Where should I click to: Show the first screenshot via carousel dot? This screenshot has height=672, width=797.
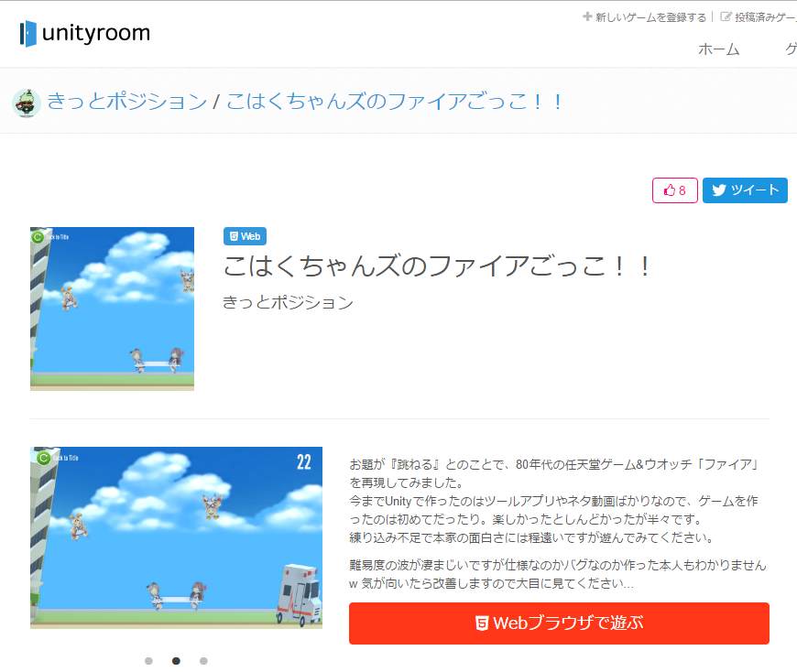pos(148,661)
